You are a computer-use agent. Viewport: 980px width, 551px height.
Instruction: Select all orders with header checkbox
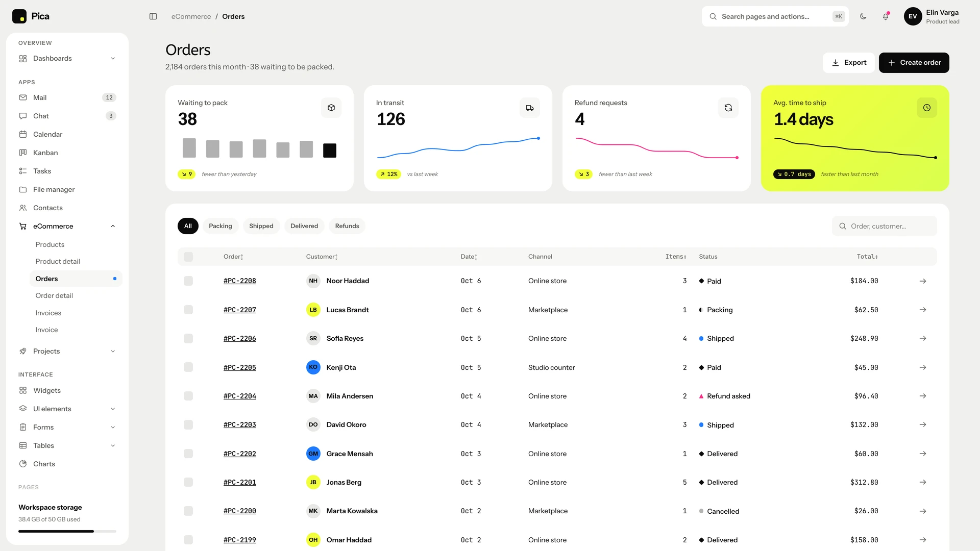point(188,257)
